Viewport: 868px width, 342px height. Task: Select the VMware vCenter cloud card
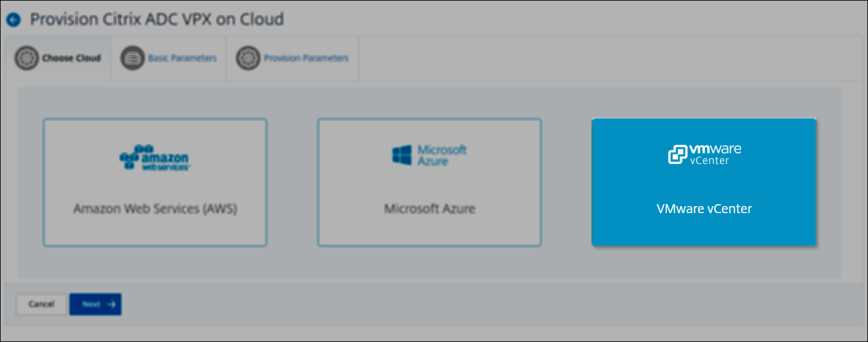pos(704,182)
